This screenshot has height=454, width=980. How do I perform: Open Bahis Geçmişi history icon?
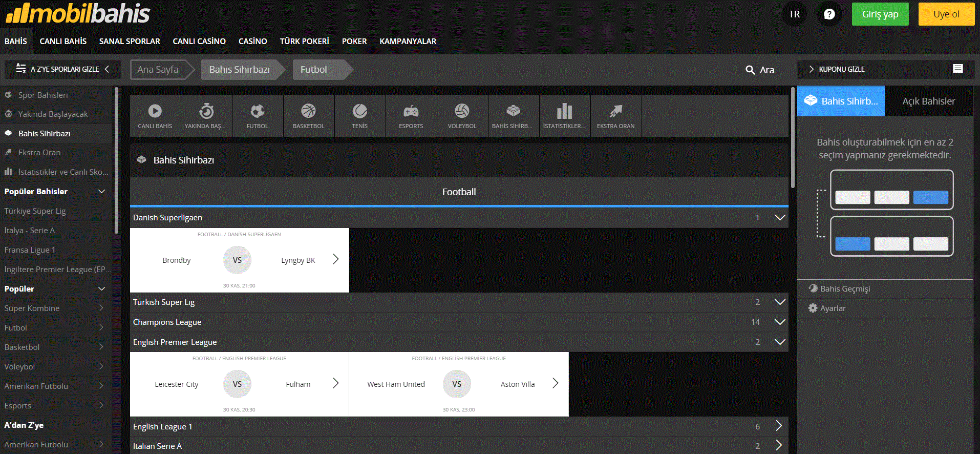813,288
